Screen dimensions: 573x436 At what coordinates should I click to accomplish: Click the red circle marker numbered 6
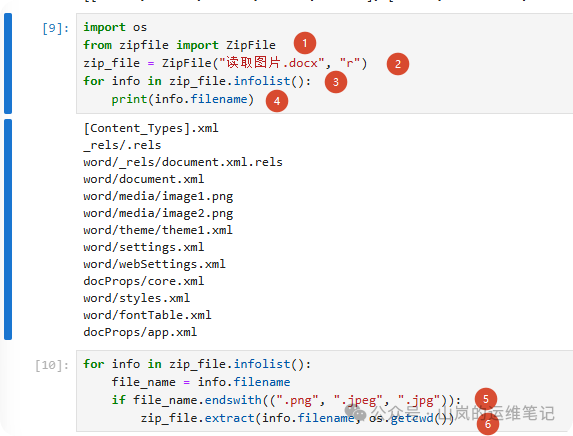488,424
